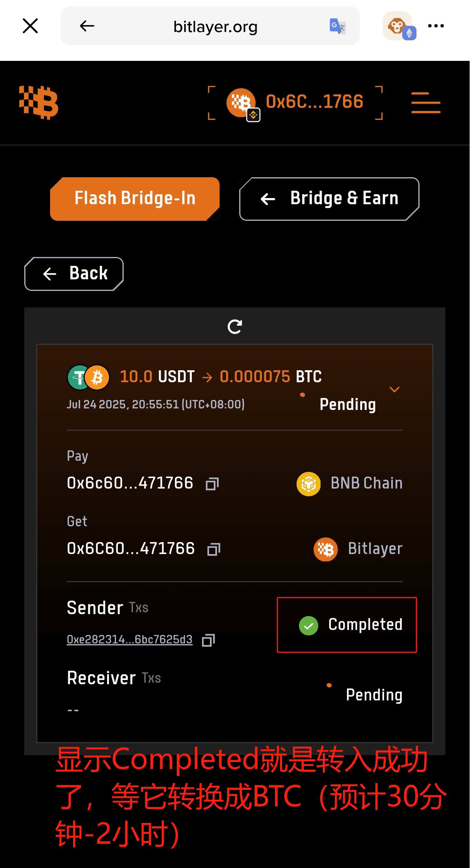The image size is (470, 868).
Task: Open connected wallet 0x6C...1766
Action: 295,102
